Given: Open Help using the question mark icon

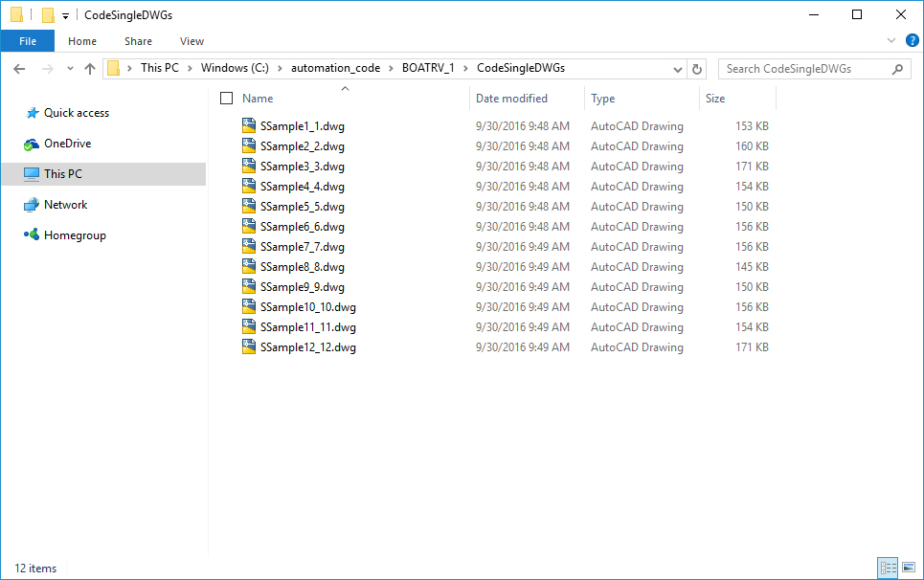Looking at the screenshot, I should 912,40.
